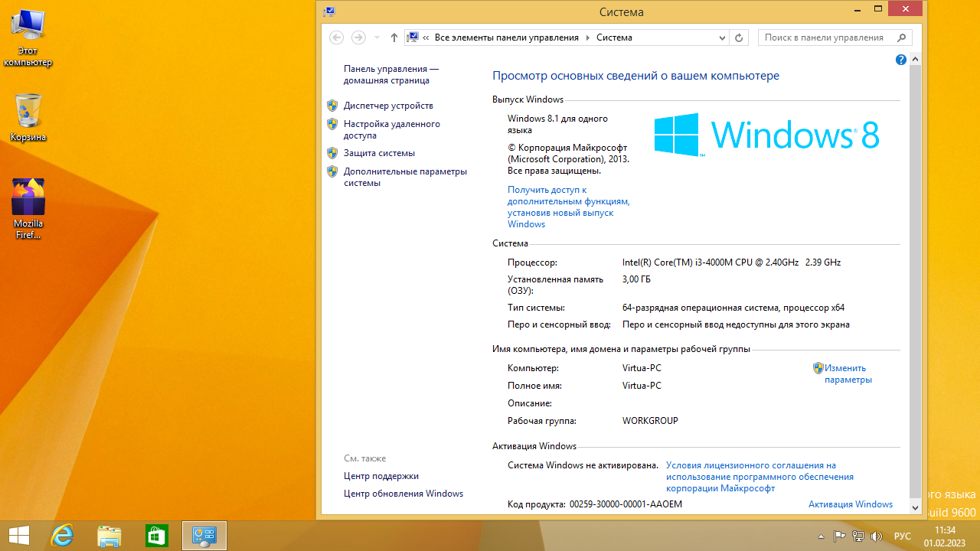Screen dimensions: 980x551
Task: Click scrollbar up arrow in Система window
Action: point(916,59)
